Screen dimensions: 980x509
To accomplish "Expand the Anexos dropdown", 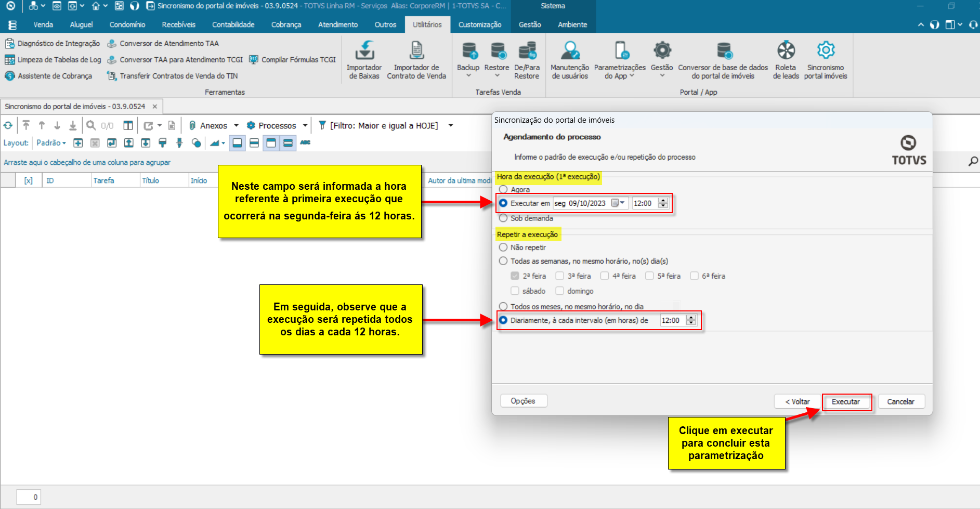I will tap(237, 126).
